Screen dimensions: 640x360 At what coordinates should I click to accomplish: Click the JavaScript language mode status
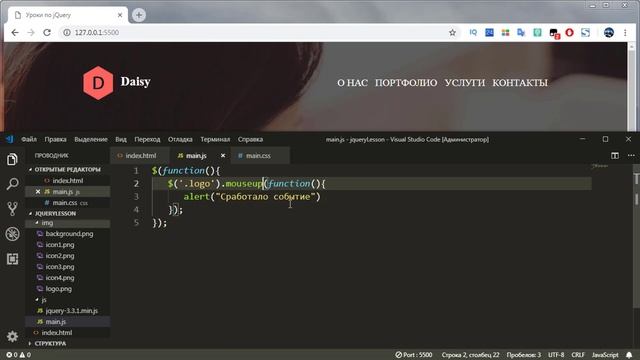tap(605, 355)
